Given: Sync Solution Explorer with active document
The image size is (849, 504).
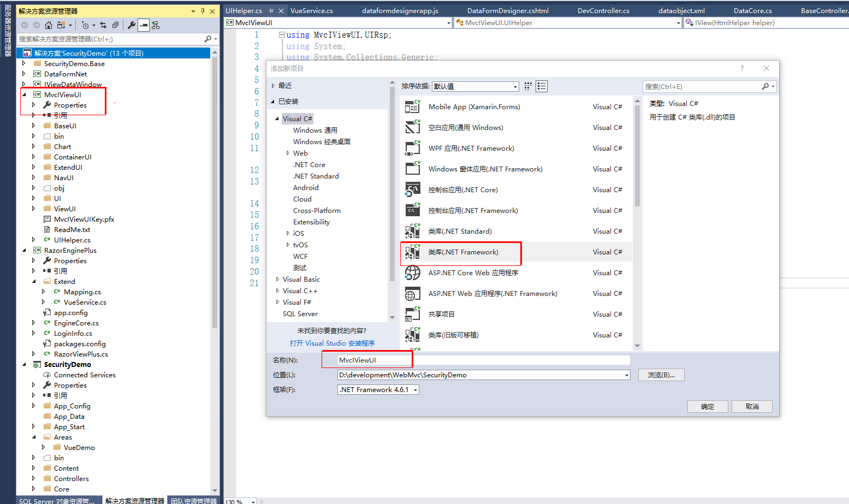Looking at the screenshot, I should (103, 25).
